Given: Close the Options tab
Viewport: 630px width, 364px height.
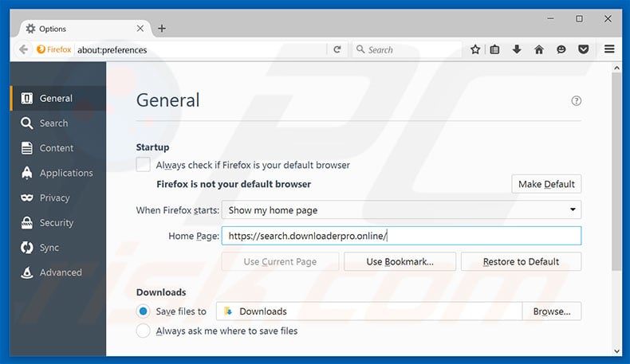Looking at the screenshot, I should coord(140,29).
